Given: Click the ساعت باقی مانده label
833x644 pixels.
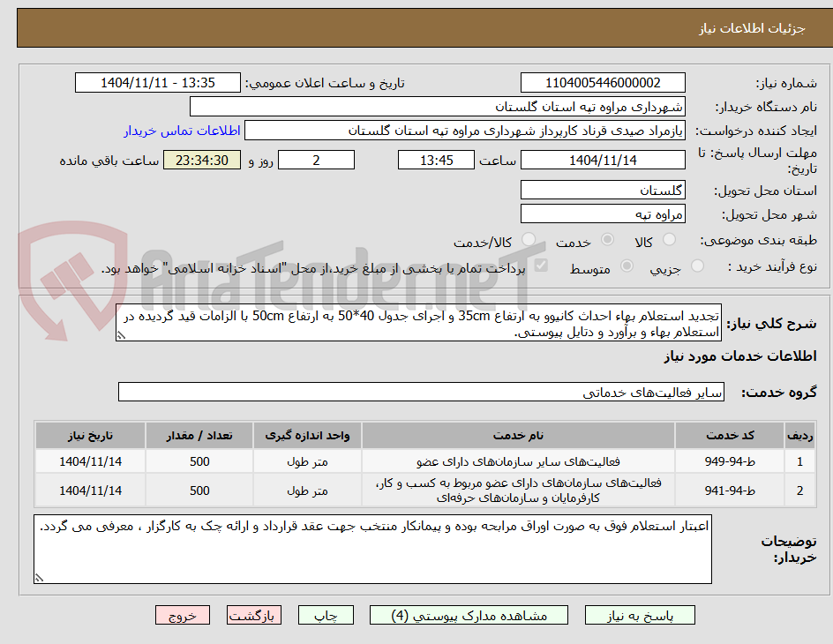Looking at the screenshot, I should (x=109, y=161).
